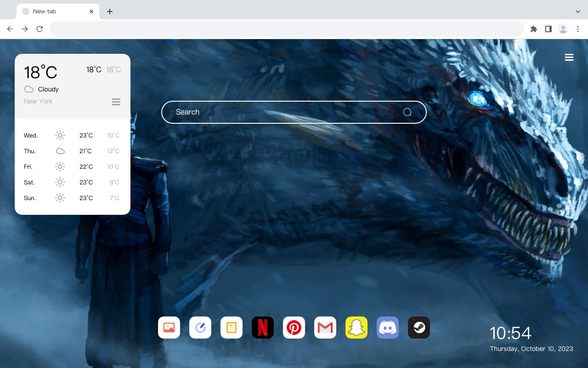The image size is (588, 368).
Task: Open Chrome three-dot menu
Action: pos(578,29)
